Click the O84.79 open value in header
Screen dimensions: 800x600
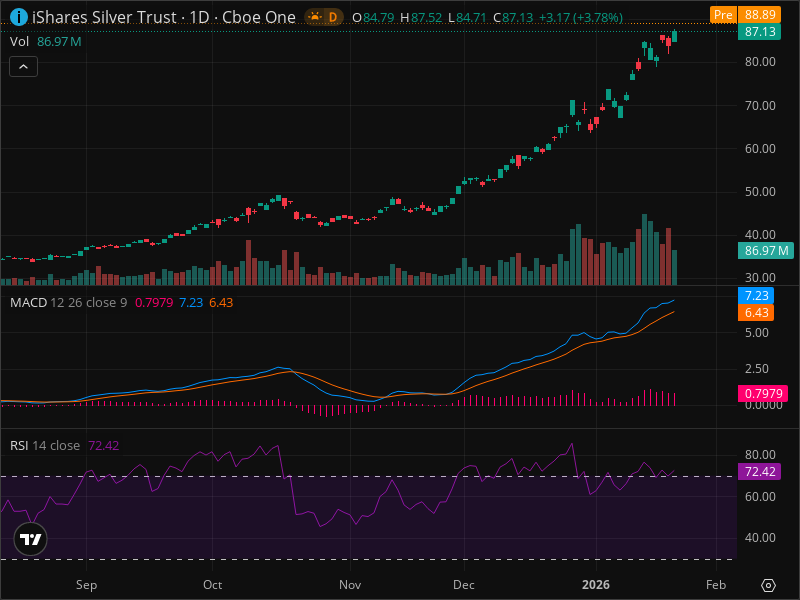click(x=373, y=18)
